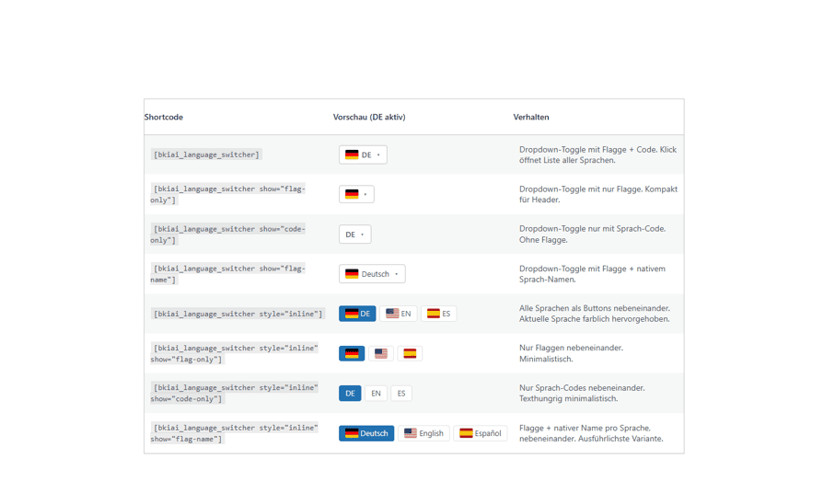Select the code-only ES inline button
Viewport: 835px width, 504px height.
coord(401,394)
